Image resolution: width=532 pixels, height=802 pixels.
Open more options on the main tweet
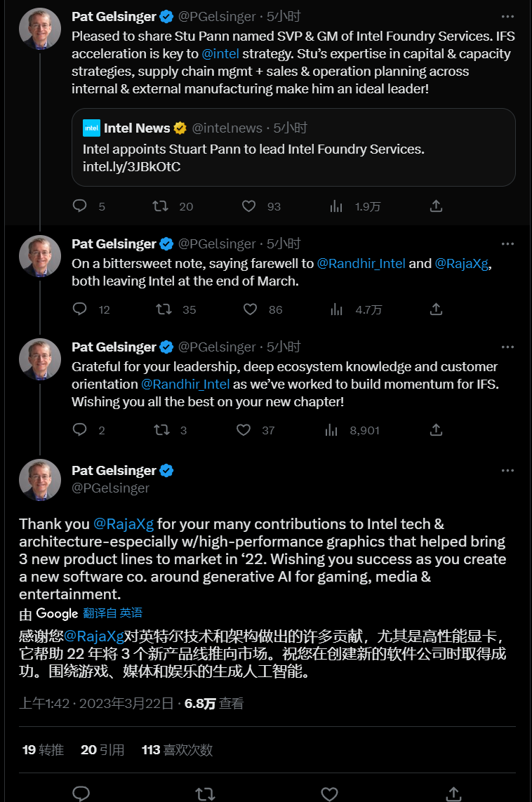pyautogui.click(x=507, y=471)
